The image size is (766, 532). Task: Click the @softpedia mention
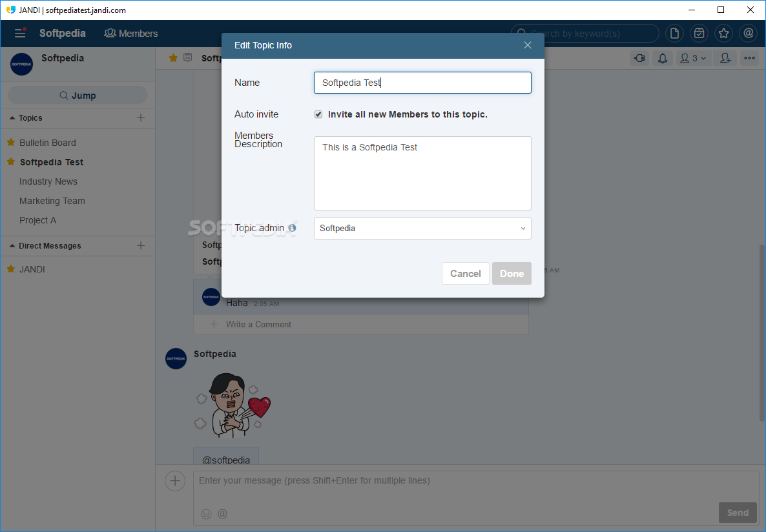(x=225, y=460)
